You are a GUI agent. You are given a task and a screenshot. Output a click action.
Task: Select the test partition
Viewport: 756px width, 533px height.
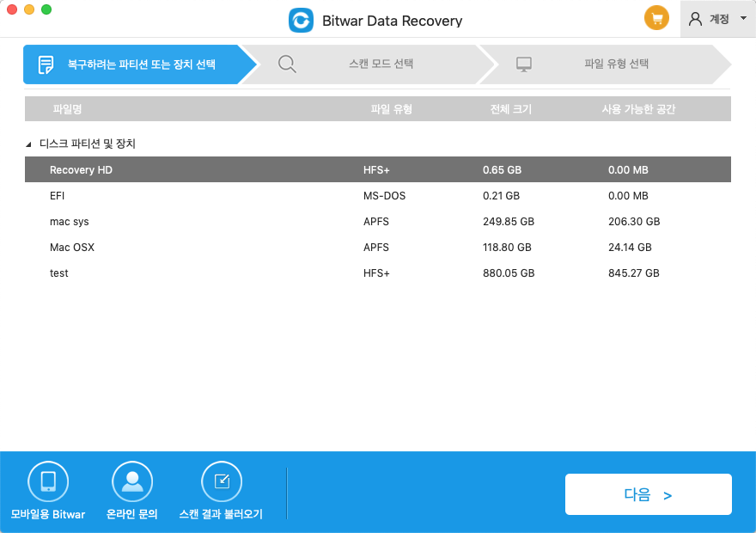pyautogui.click(x=377, y=273)
